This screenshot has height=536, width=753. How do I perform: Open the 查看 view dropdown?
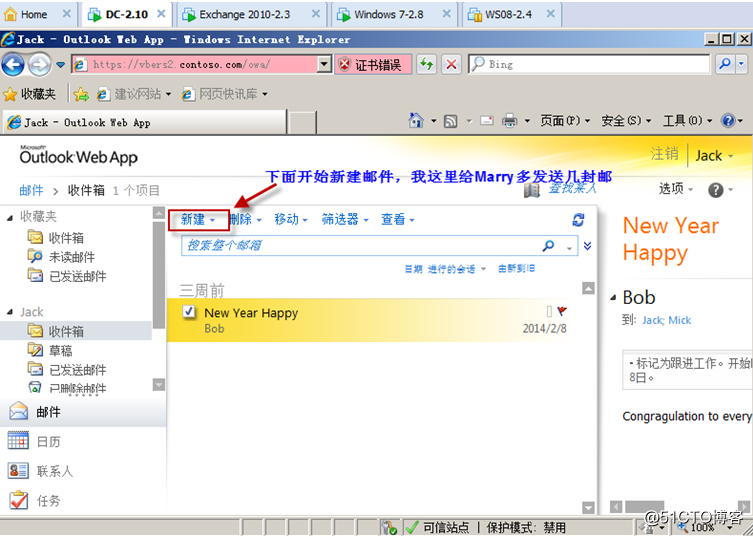tap(398, 219)
